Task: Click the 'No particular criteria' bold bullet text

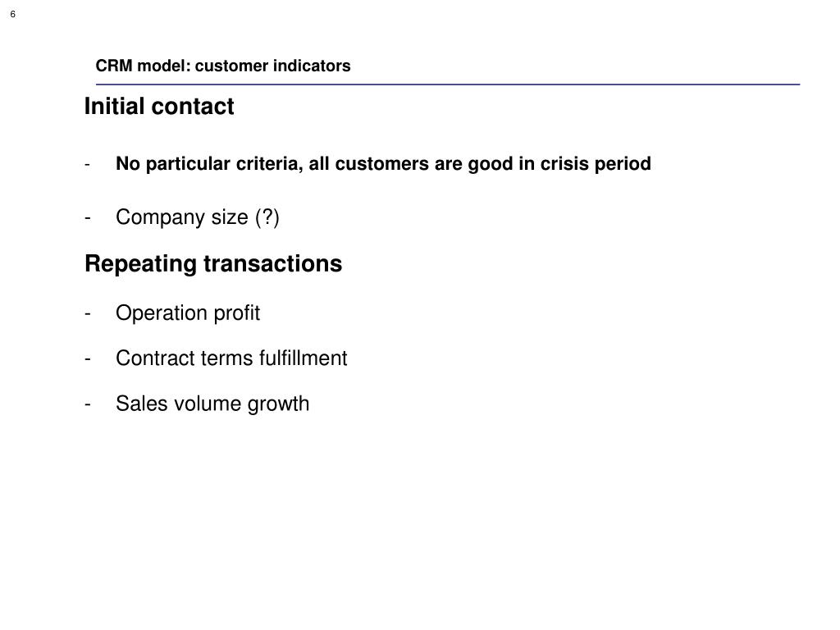Action: 383,163
